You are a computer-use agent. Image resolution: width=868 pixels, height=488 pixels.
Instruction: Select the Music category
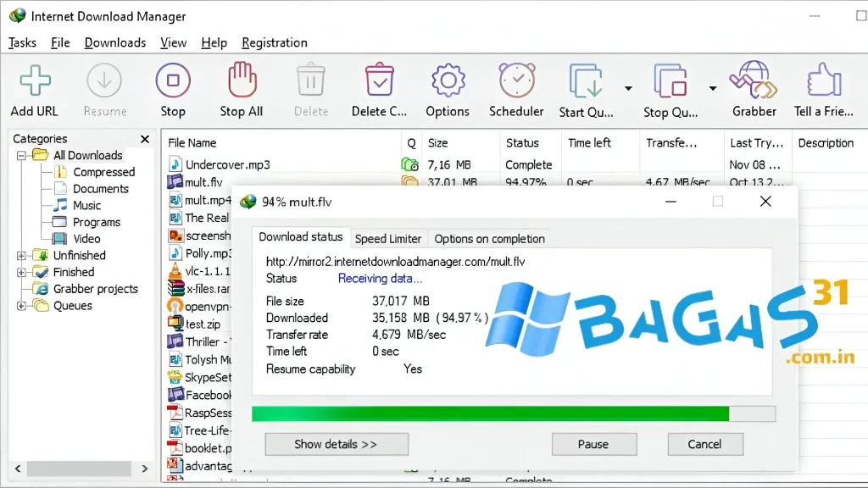pyautogui.click(x=86, y=205)
